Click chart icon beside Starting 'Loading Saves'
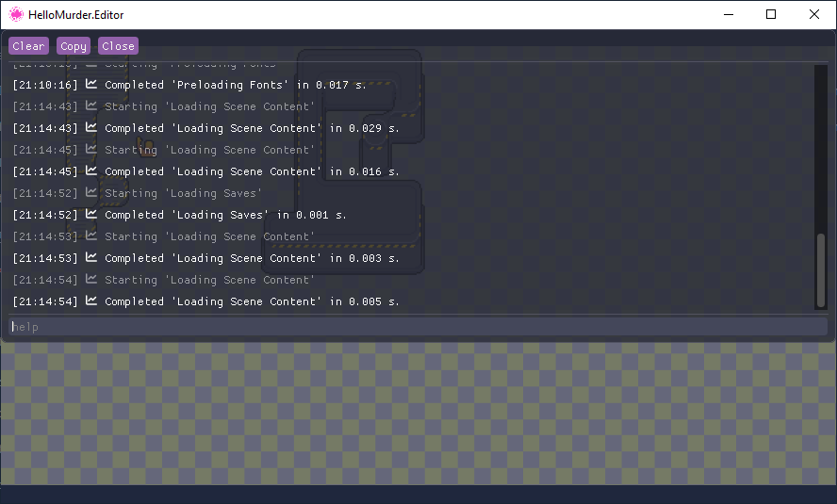837x504 pixels. coord(91,193)
